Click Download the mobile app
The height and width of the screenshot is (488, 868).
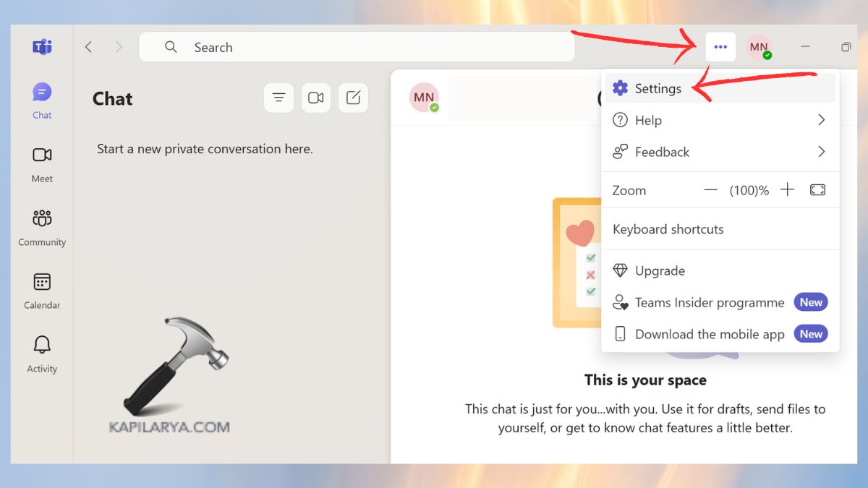coord(709,334)
